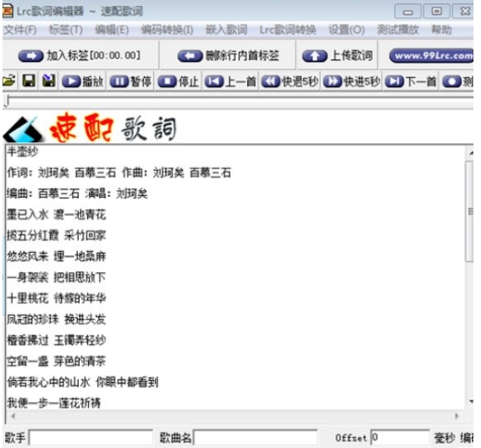Upload lyrics with the 上传歌词 button
481x448 pixels.
pos(338,56)
